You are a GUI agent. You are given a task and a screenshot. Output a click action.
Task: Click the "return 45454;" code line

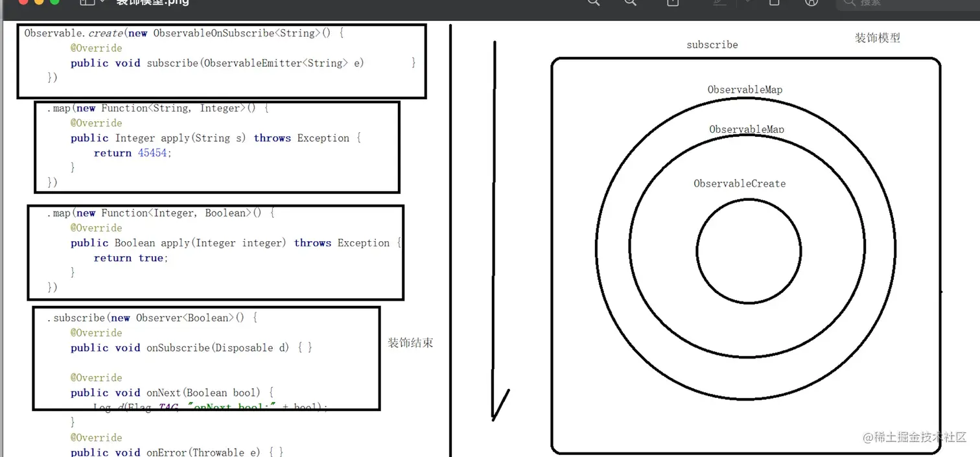(x=133, y=153)
